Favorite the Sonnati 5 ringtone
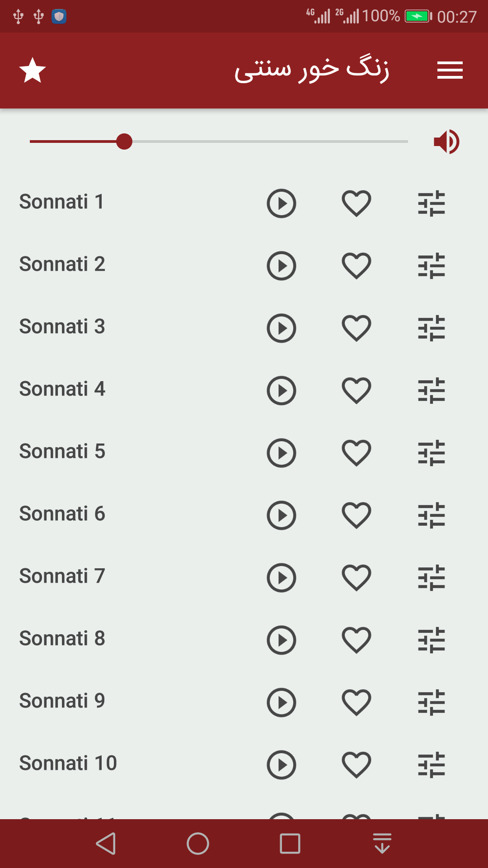This screenshot has height=868, width=488. tap(357, 453)
